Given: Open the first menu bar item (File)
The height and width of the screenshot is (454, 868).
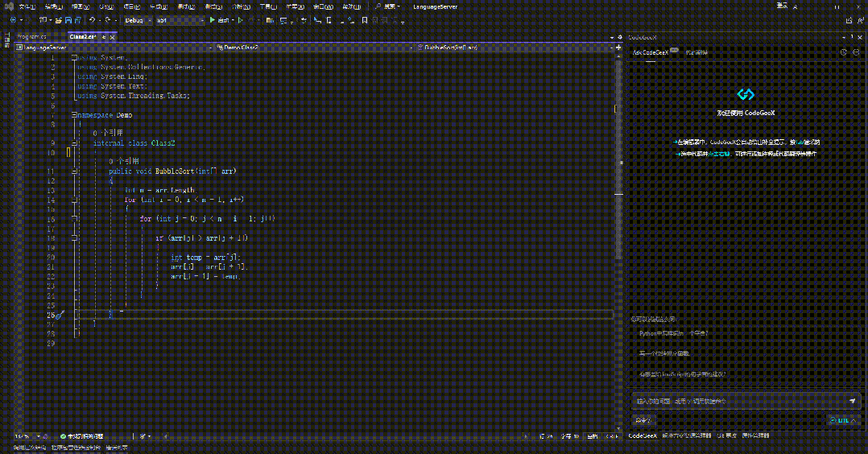Looking at the screenshot, I should 27,6.
